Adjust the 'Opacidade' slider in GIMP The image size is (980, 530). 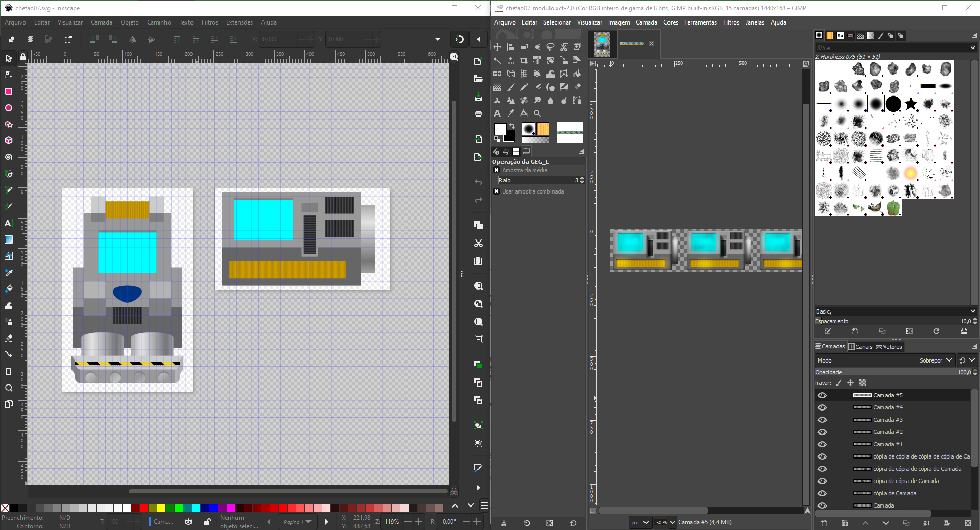(893, 372)
